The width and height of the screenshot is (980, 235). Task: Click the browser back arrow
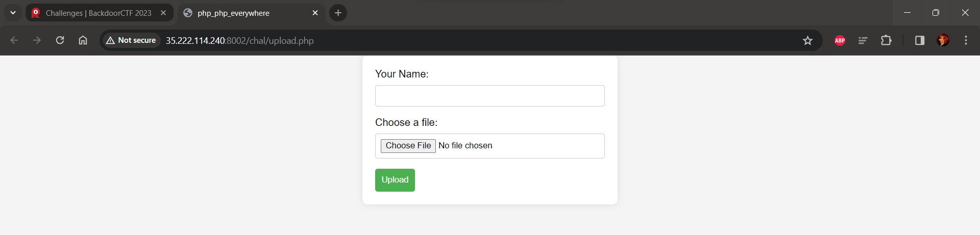[x=14, y=40]
